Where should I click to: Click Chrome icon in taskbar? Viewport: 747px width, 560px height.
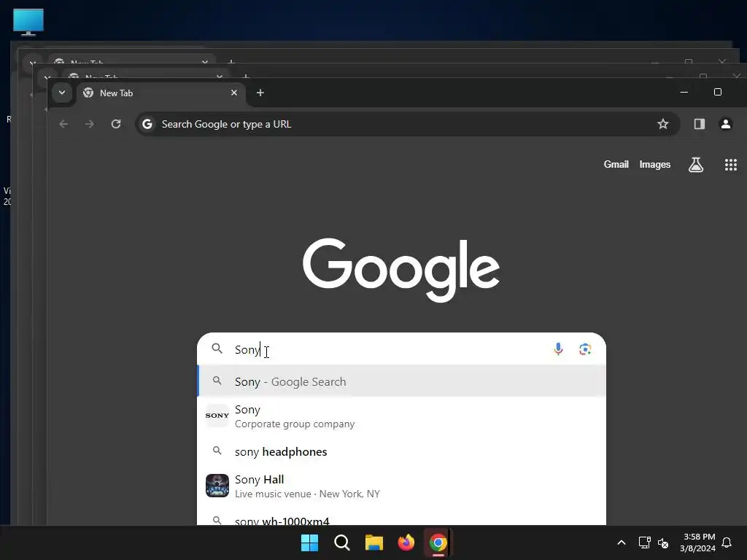[438, 542]
